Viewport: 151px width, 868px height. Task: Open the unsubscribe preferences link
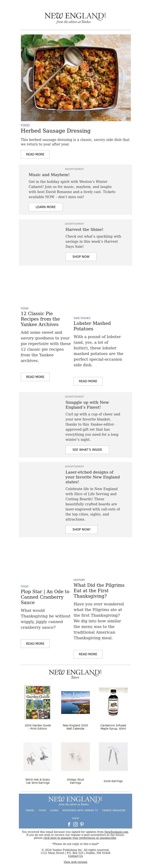(x=80, y=838)
